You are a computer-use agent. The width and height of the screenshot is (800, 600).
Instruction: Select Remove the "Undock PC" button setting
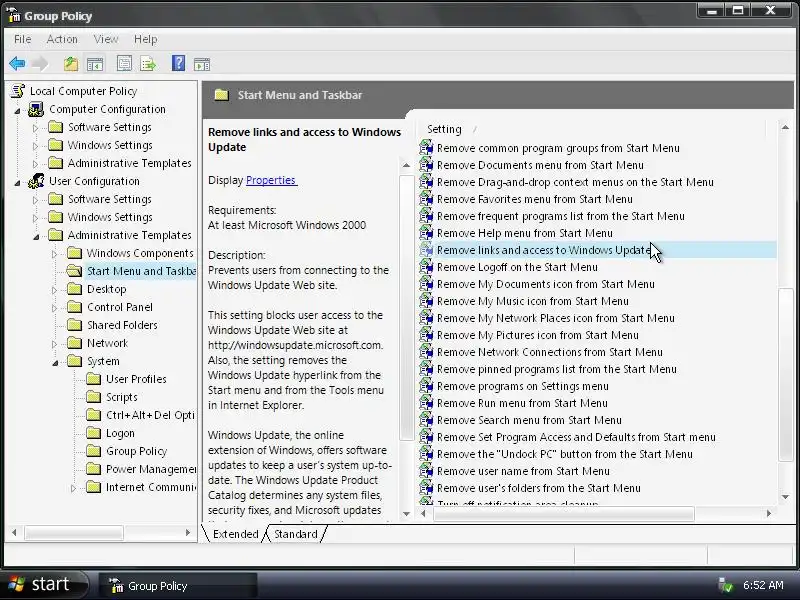(565, 454)
